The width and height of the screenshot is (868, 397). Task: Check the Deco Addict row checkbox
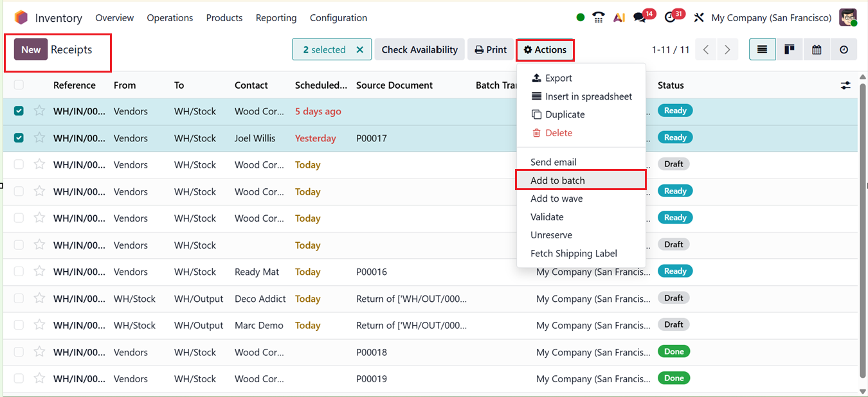tap(19, 298)
